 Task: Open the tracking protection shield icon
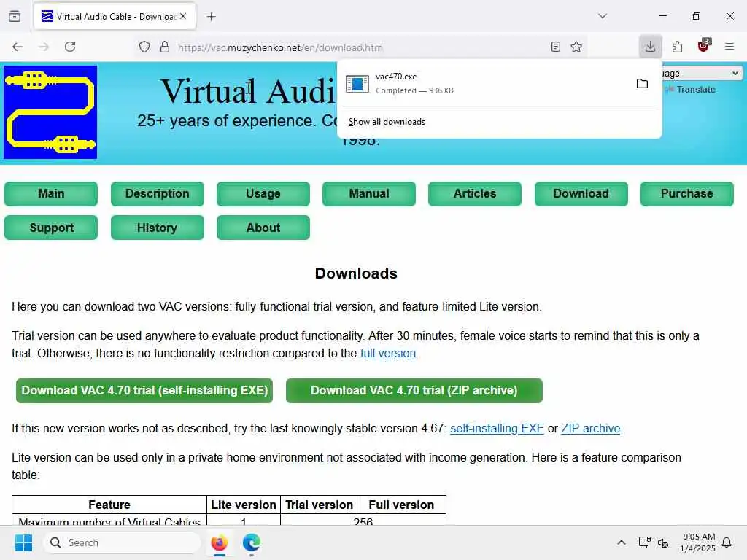(144, 47)
